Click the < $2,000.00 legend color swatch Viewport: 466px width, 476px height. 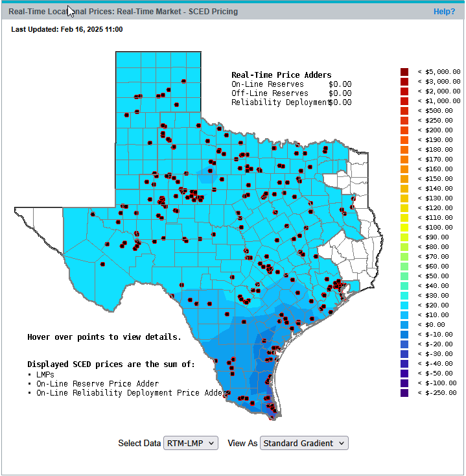404,91
